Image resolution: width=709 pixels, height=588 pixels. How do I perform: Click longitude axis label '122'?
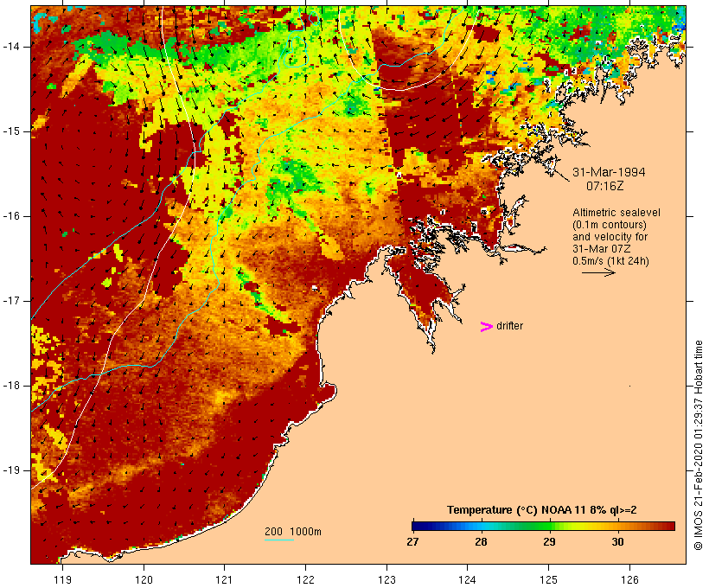pyautogui.click(x=306, y=579)
